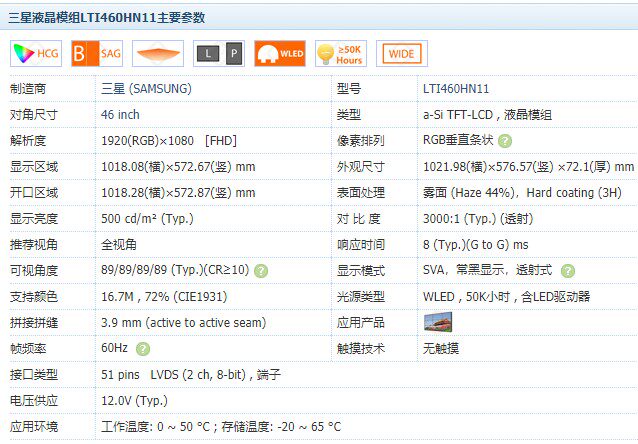
Task: Click the 电压供应 row label
Action: [34, 400]
